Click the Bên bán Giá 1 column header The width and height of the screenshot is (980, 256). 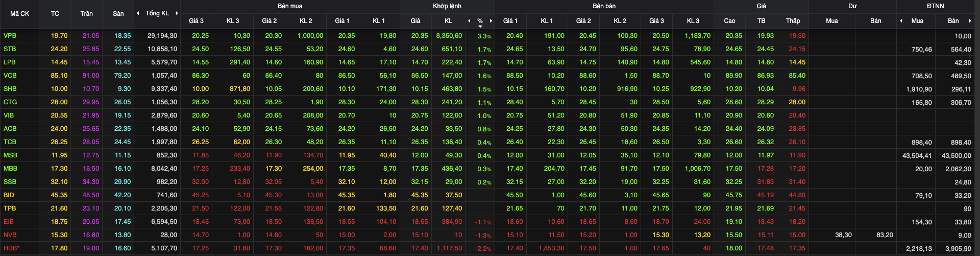(x=510, y=21)
